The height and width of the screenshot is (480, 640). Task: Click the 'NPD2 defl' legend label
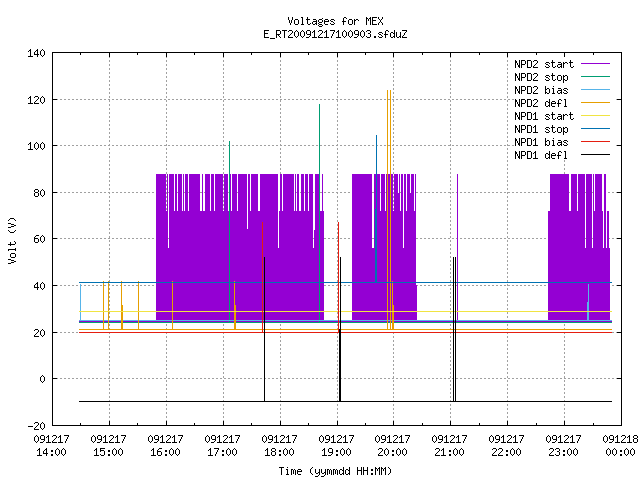[x=541, y=103]
